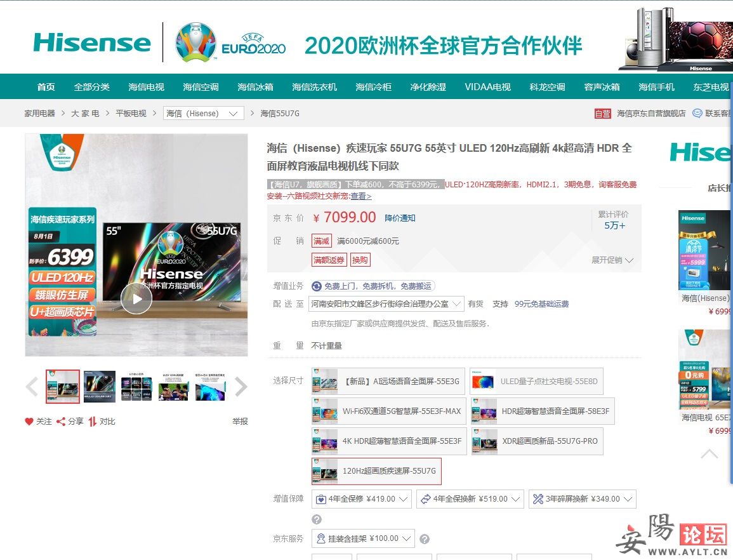The width and height of the screenshot is (733, 560).
Task: Click the 换购 promotion tag
Action: tap(360, 260)
